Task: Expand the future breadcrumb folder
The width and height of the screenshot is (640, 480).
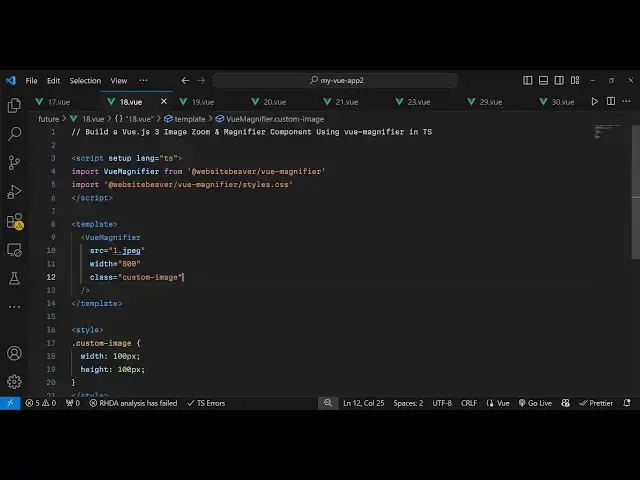Action: 49,119
